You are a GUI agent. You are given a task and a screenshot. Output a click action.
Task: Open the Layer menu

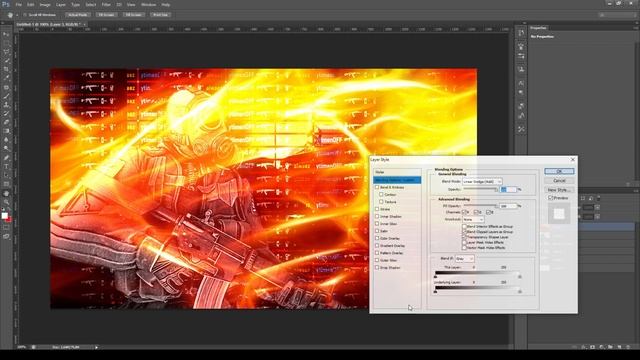pos(60,4)
